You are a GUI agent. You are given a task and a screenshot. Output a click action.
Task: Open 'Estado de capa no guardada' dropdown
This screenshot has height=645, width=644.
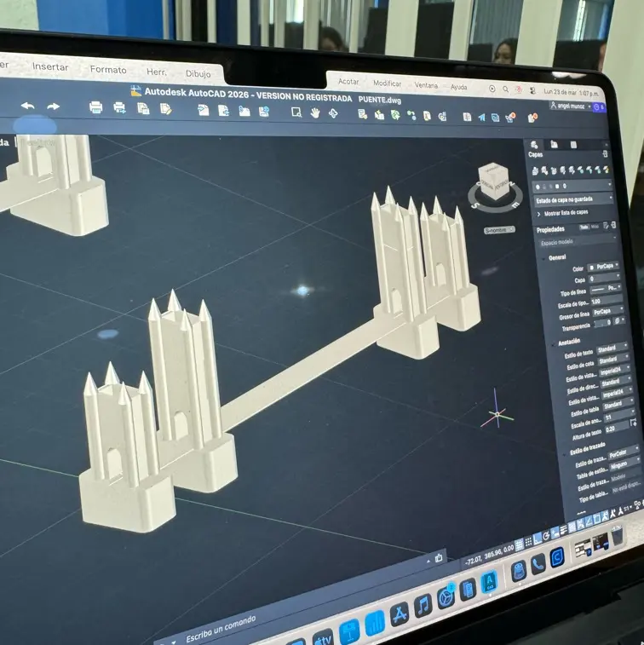click(573, 199)
